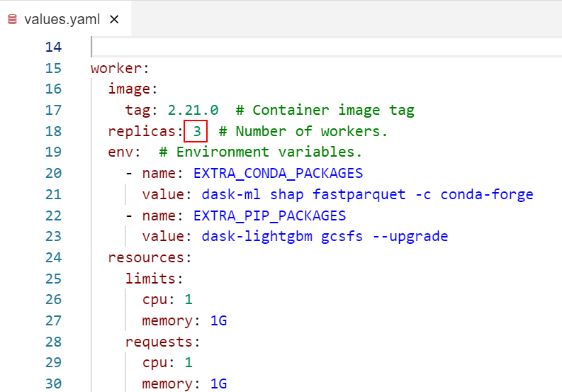Screen dimensions: 562x392
Task: Click EXTRA_CONDA_PACKAGES value
Action: (278, 174)
